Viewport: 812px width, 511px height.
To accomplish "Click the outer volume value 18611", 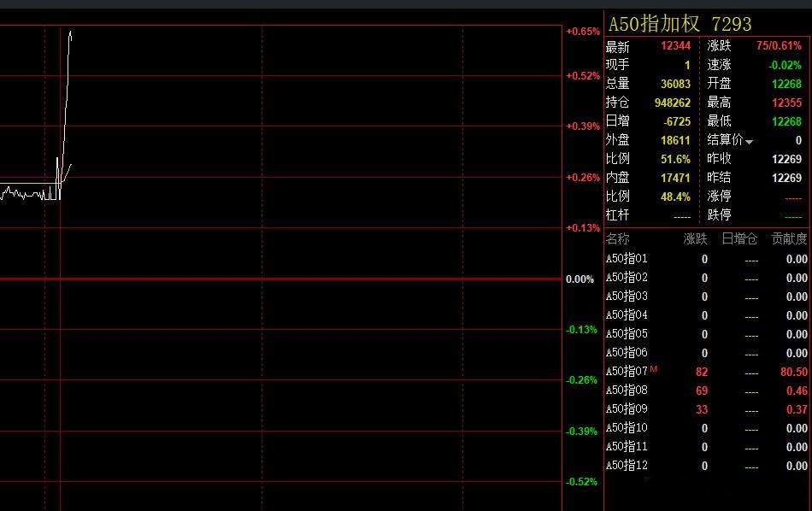I will point(676,140).
